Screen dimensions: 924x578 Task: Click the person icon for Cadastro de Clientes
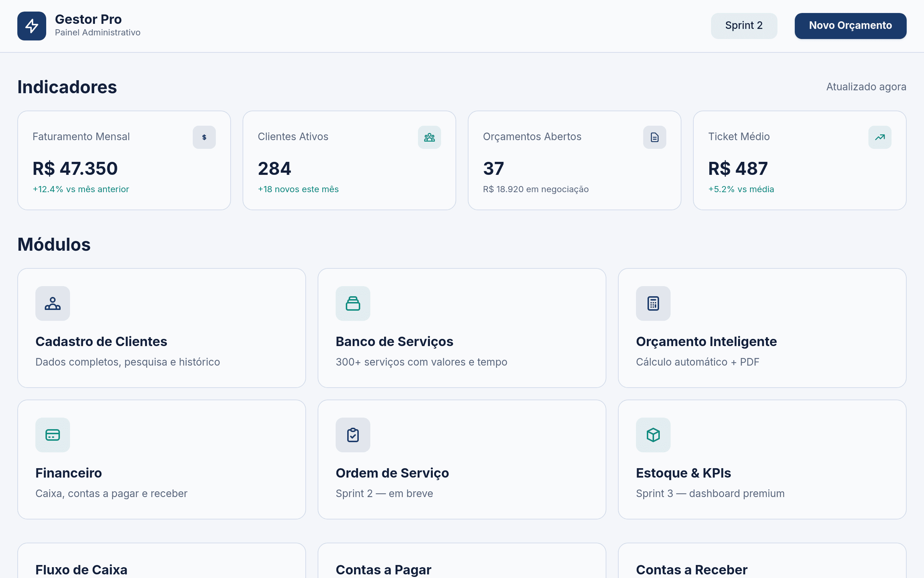(53, 303)
